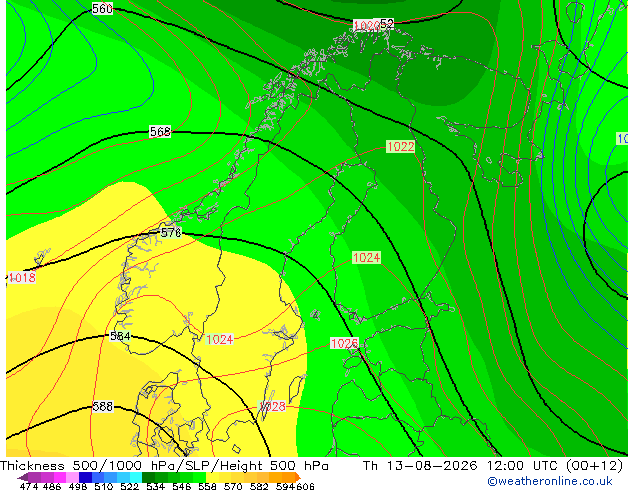Select the yellow legend swatch right of 558
Image resolution: width=634 pixels, height=490 pixels.
coord(212,477)
